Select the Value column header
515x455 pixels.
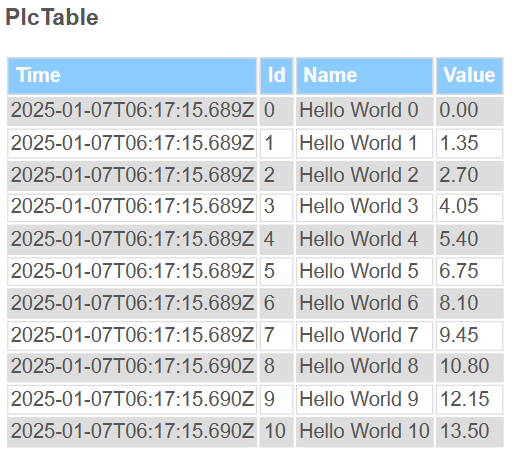pyautogui.click(x=469, y=76)
